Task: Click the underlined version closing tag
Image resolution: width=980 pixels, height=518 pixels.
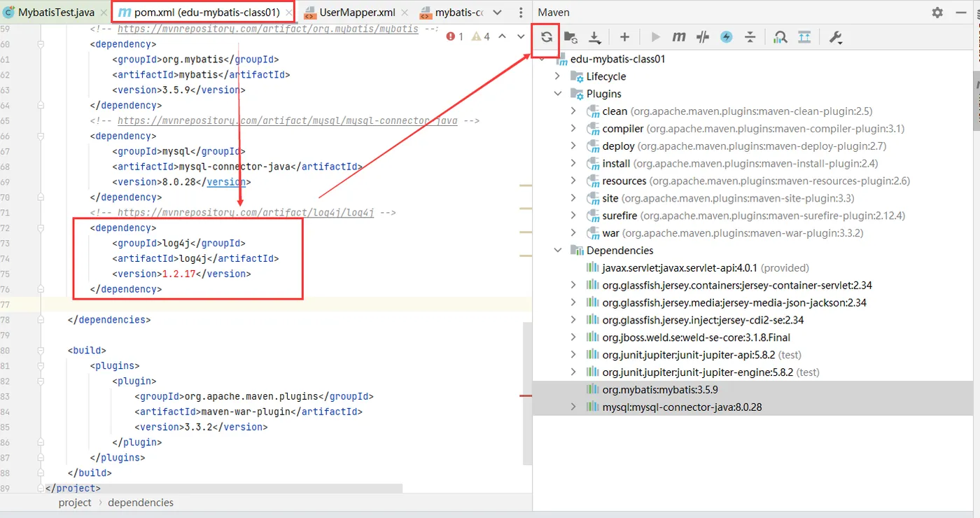Action: click(226, 182)
